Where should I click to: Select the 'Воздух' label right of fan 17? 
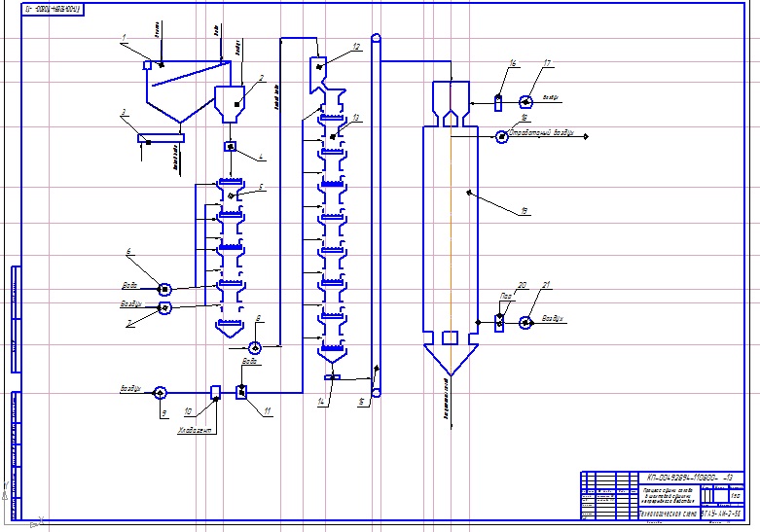click(551, 98)
